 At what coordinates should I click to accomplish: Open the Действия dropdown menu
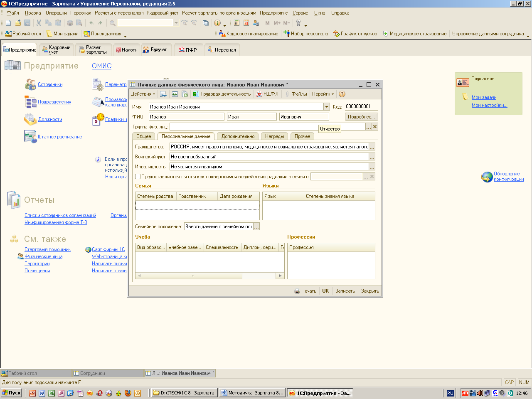click(143, 94)
